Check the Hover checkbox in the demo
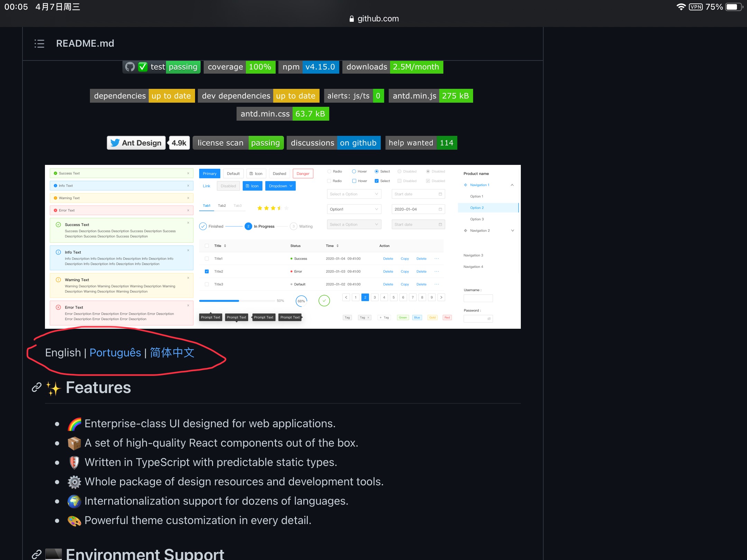Image resolution: width=747 pixels, height=560 pixels. click(354, 180)
